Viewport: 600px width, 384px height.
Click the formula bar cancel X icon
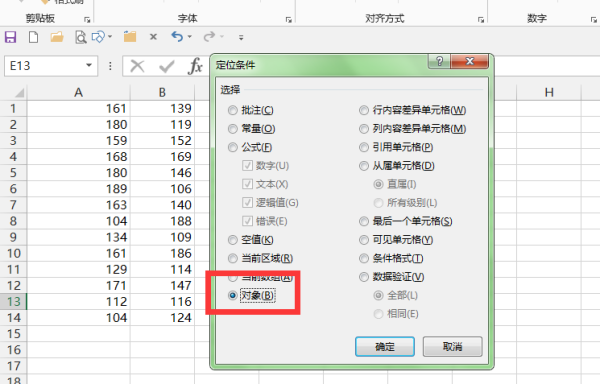(137, 66)
